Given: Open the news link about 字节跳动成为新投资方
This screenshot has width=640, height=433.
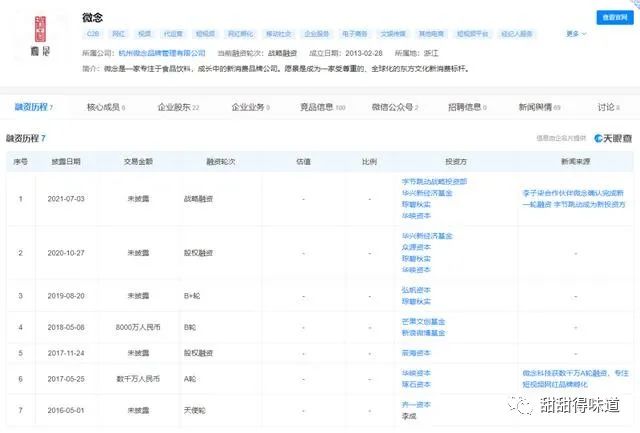Looking at the screenshot, I should [573, 199].
